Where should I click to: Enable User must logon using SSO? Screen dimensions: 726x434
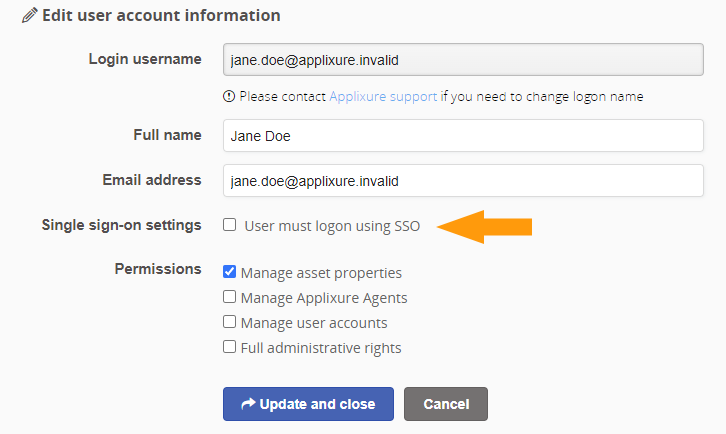coord(230,225)
